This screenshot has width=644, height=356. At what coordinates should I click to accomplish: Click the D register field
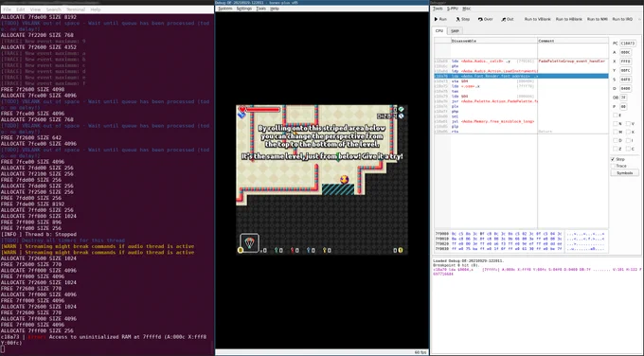point(625,88)
